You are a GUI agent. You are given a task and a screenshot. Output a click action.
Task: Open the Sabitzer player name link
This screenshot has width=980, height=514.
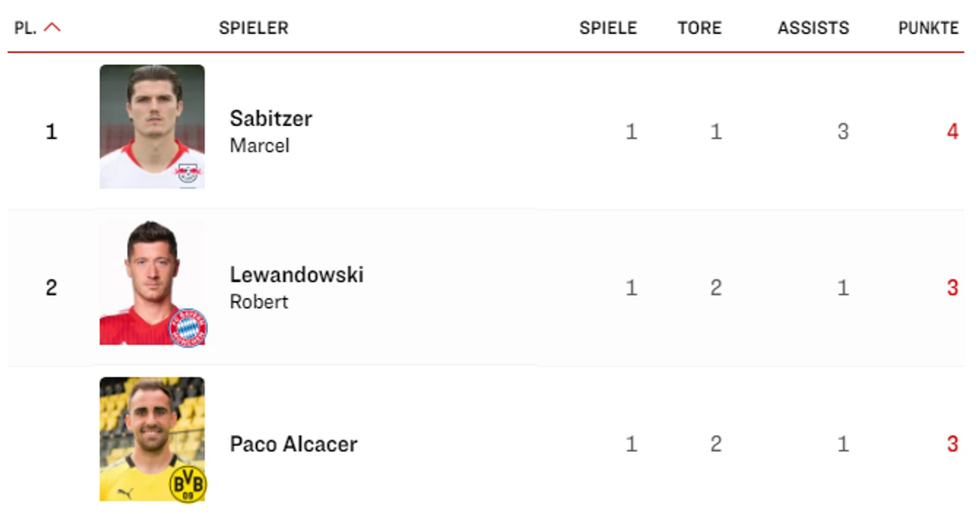271,119
